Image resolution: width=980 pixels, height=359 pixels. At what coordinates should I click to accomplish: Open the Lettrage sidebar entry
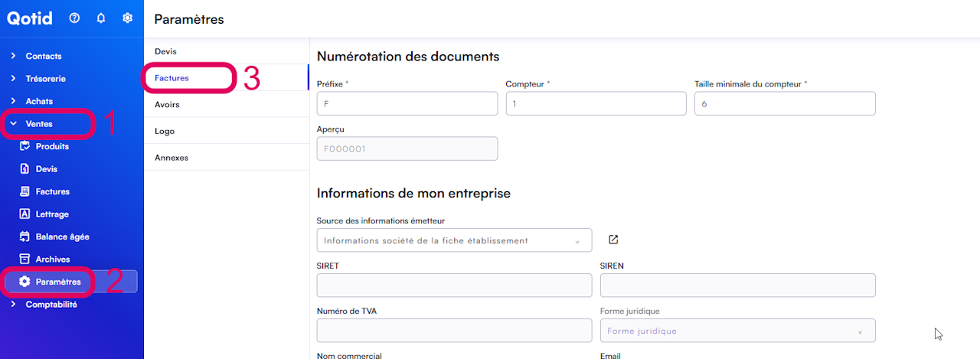52,214
